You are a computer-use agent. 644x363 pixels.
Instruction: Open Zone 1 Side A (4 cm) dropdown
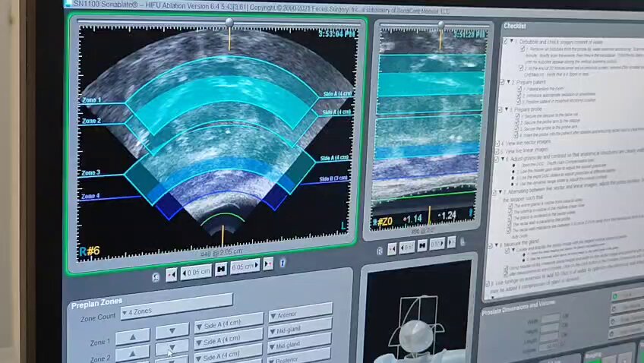tap(229, 322)
